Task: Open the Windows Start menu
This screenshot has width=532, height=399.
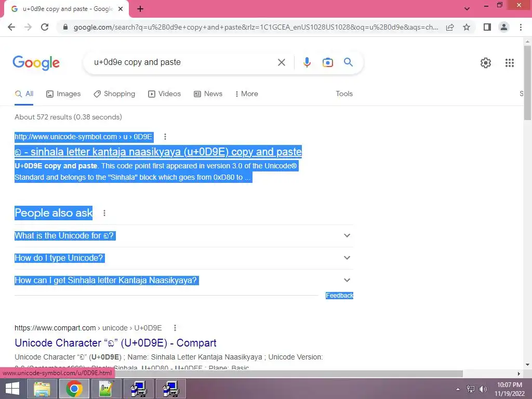Action: [x=12, y=389]
